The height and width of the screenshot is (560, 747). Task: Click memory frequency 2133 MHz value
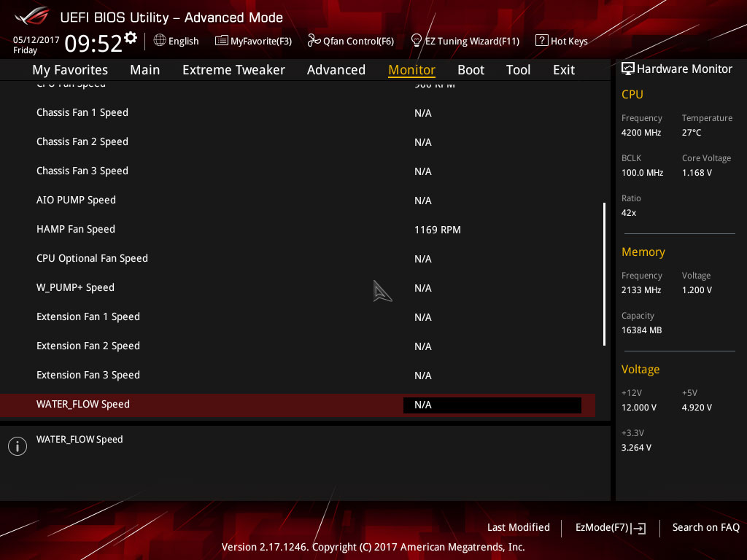point(641,290)
